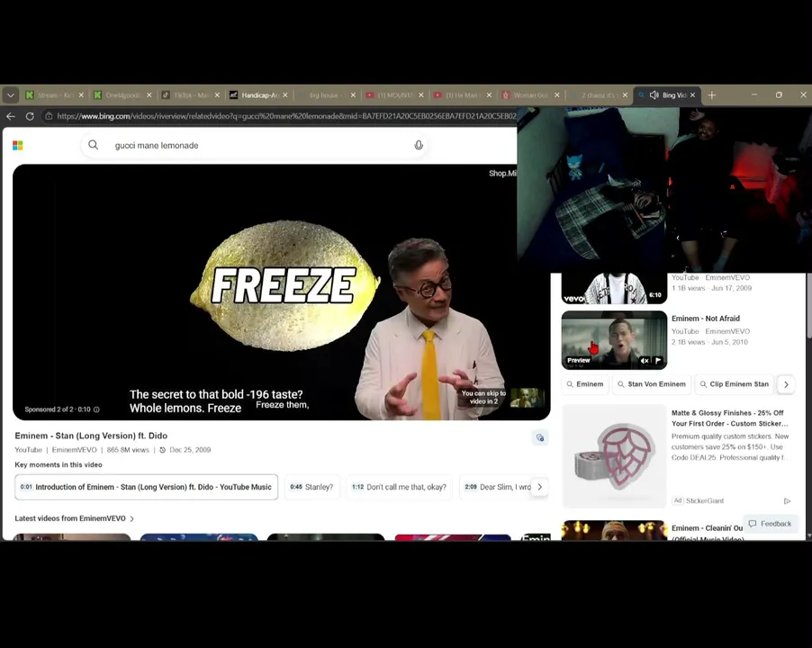Click the AdChoices triangle icon
Viewport: 812px width, 648px height.
tap(787, 501)
